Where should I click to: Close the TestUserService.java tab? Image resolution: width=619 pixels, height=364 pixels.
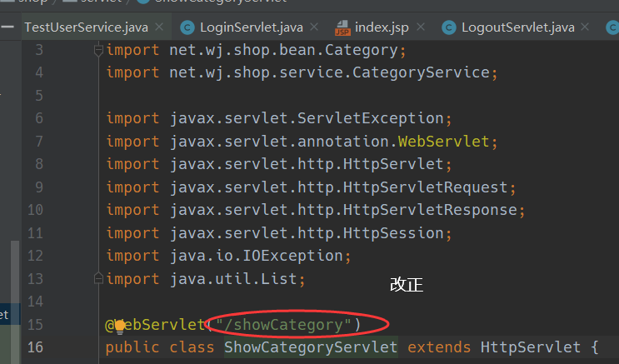(x=159, y=27)
